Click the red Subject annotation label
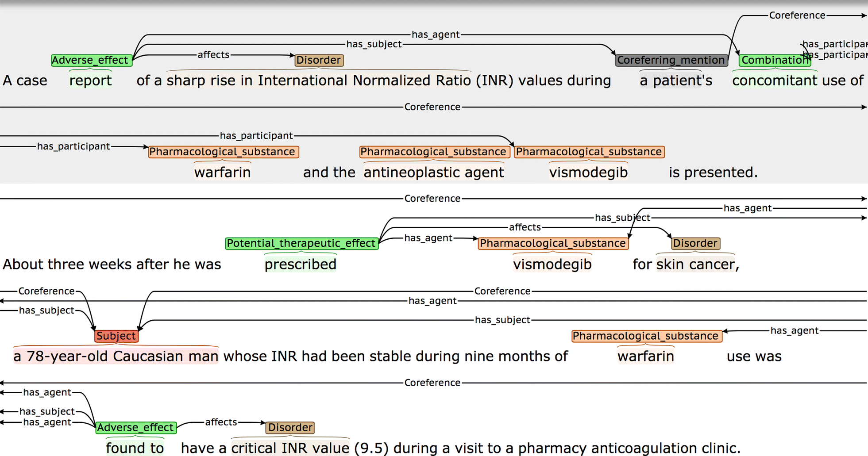Image resolution: width=868 pixels, height=456 pixels. point(116,336)
